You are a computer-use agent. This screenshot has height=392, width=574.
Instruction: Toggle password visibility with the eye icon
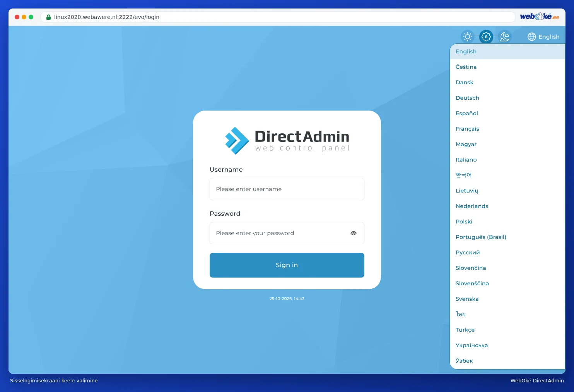354,233
